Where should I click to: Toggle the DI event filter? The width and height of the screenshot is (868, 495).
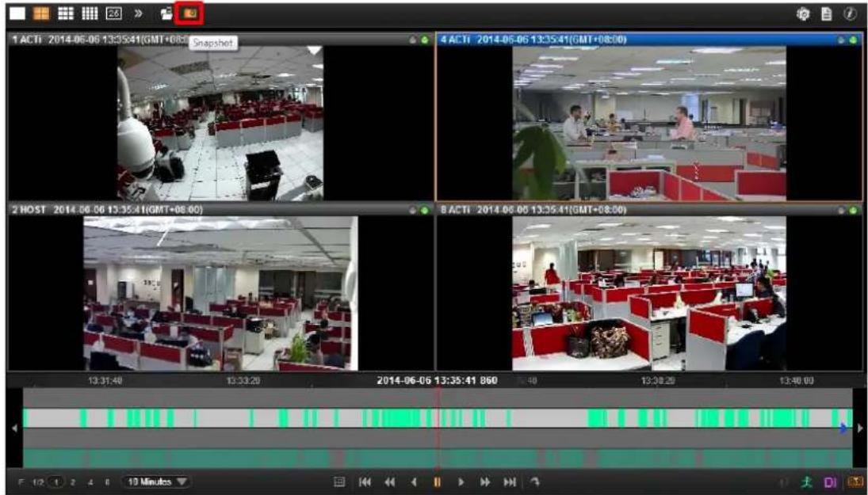pos(830,482)
